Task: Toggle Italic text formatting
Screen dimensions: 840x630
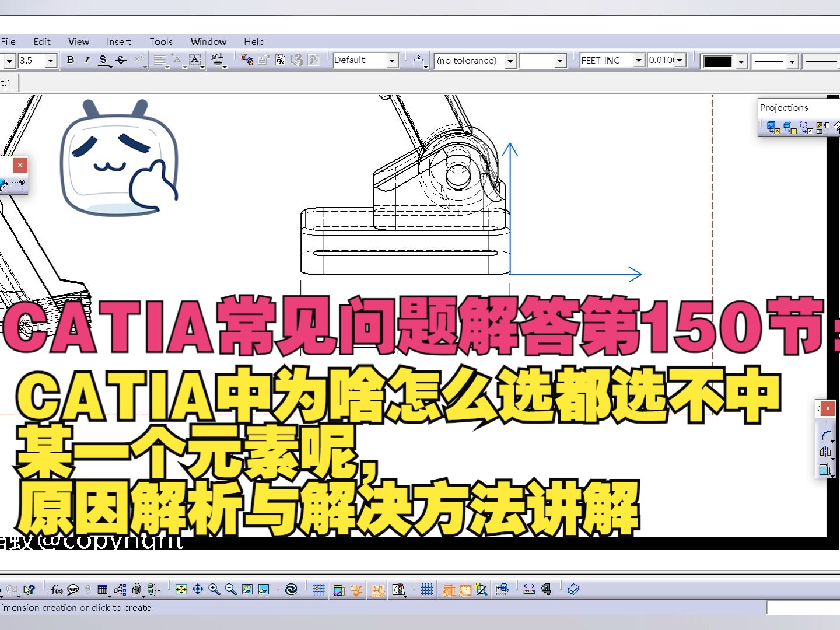Action: click(x=87, y=60)
